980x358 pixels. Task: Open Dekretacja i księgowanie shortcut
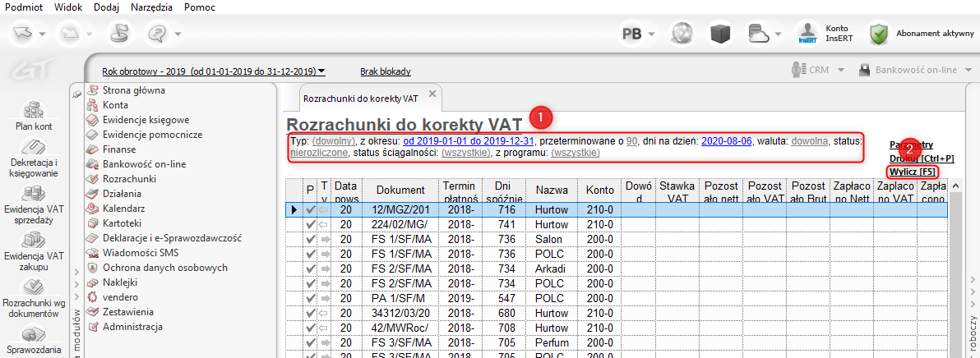coord(34,158)
